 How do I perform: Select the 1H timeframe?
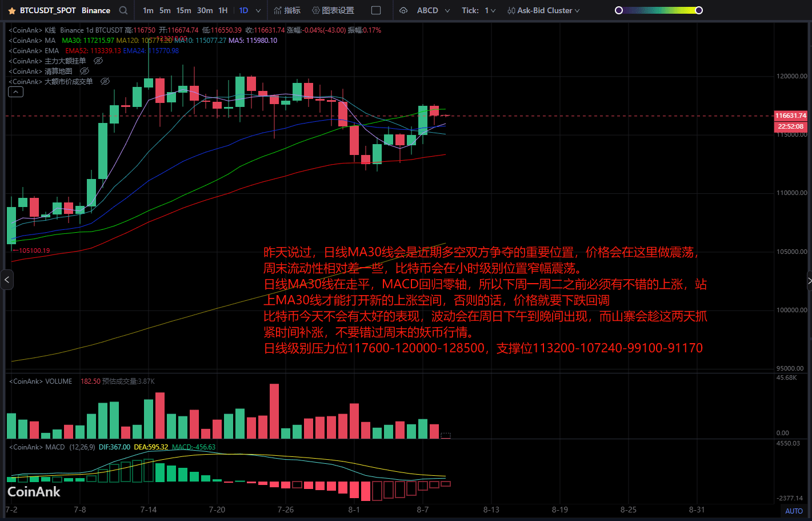pyautogui.click(x=223, y=10)
